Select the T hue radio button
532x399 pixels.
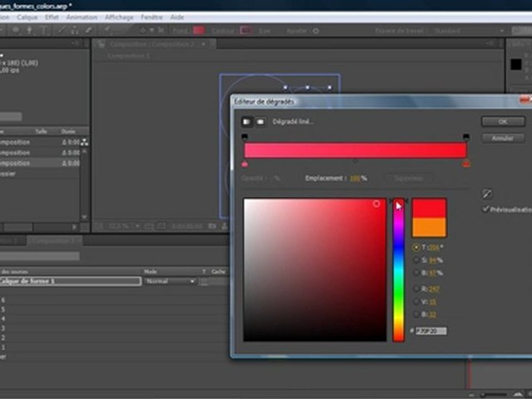click(416, 247)
